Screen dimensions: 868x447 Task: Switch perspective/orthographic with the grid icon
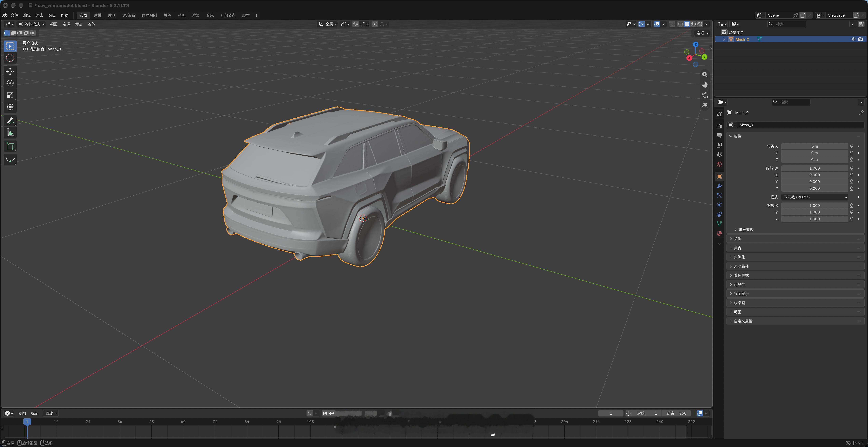tap(705, 105)
